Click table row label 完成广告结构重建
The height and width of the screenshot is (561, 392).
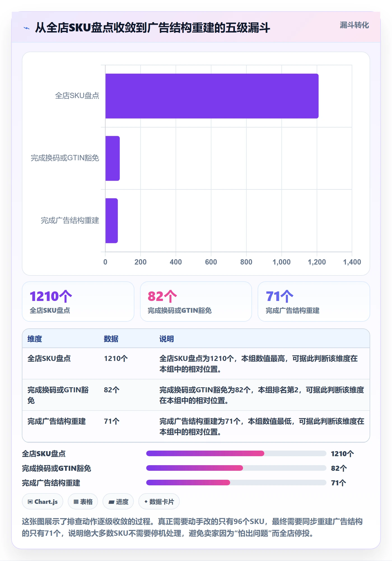[57, 421]
